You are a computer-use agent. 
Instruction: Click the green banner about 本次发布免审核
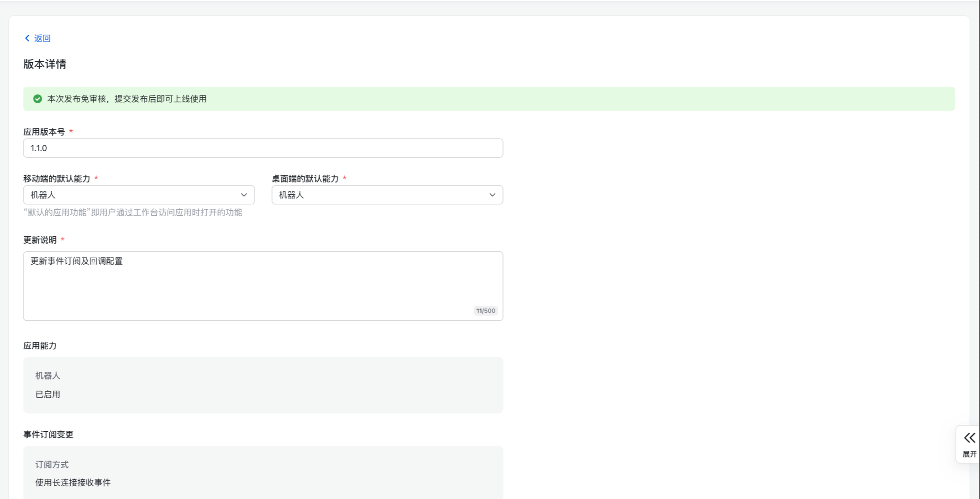[489, 99]
